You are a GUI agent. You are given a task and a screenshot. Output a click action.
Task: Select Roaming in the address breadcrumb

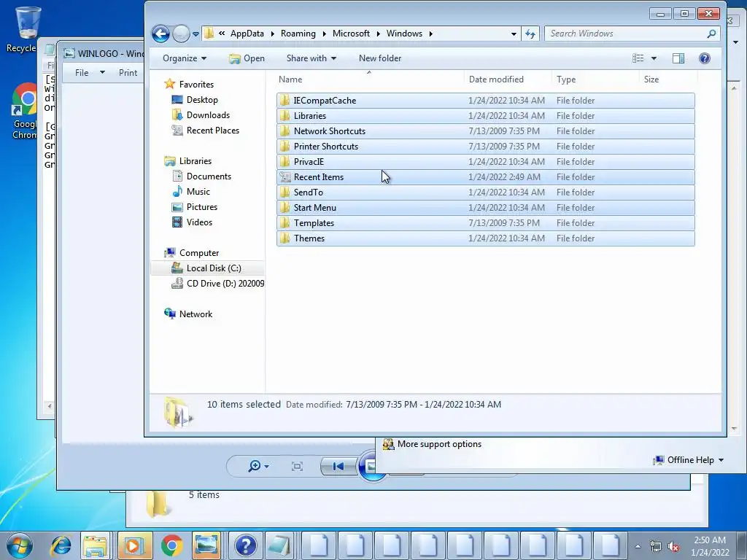298,34
